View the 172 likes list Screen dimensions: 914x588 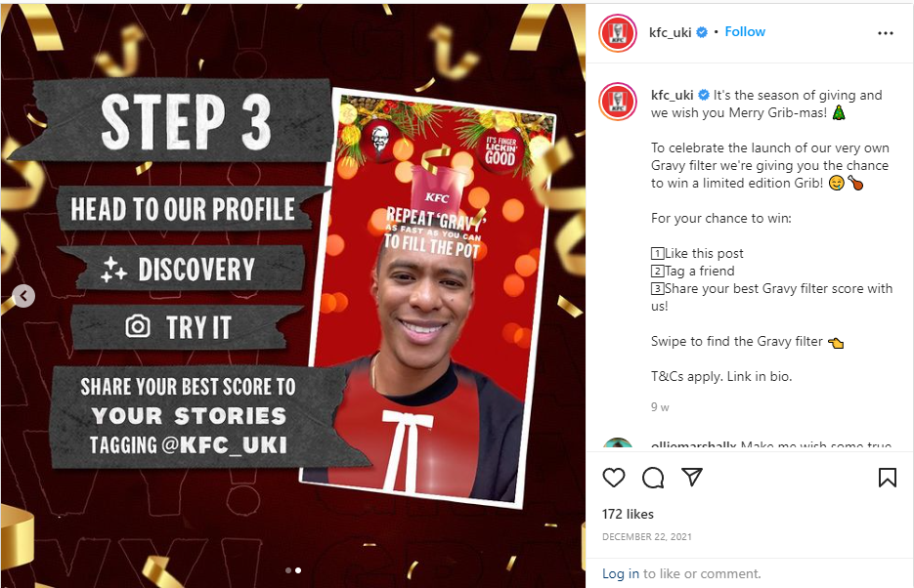[x=628, y=514]
